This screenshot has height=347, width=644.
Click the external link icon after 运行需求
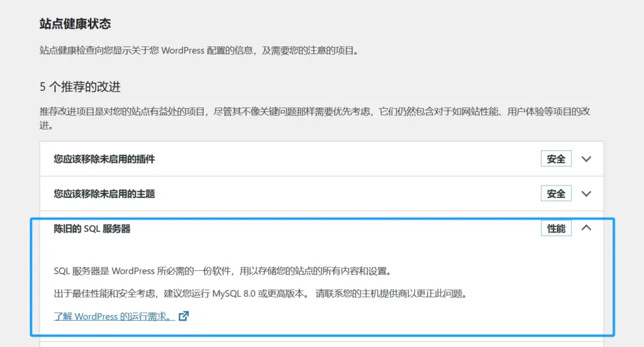click(x=184, y=316)
